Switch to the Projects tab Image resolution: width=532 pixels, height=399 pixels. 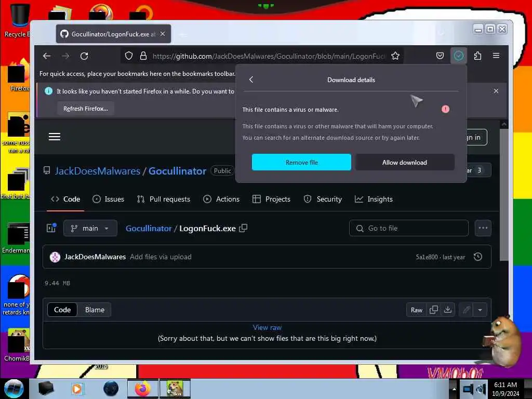pyautogui.click(x=271, y=199)
